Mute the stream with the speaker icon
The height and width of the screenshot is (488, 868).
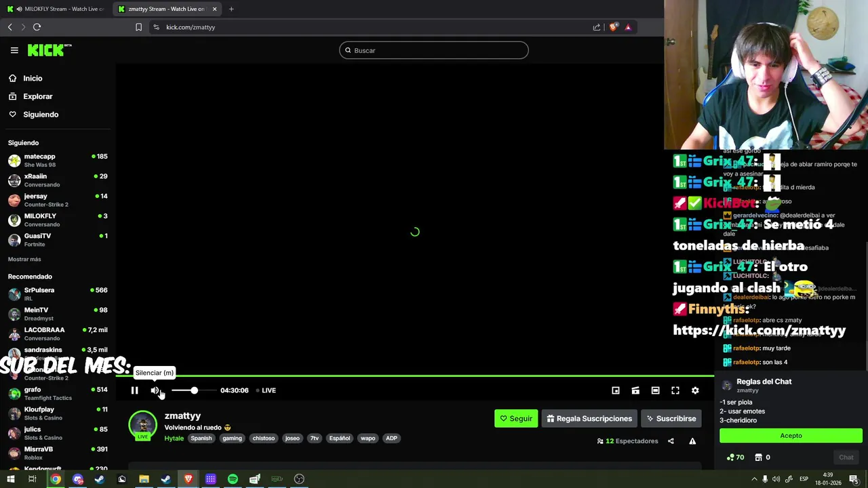[155, 390]
